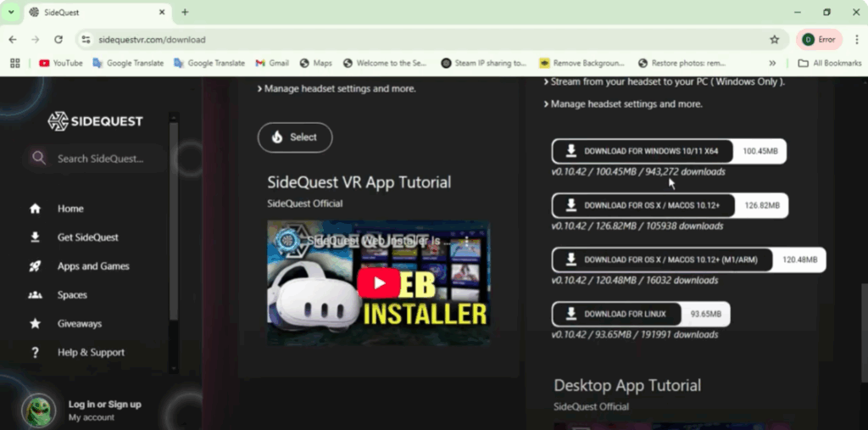Click the browser forward arrow
Viewport: 868px width, 430px height.
click(x=36, y=39)
